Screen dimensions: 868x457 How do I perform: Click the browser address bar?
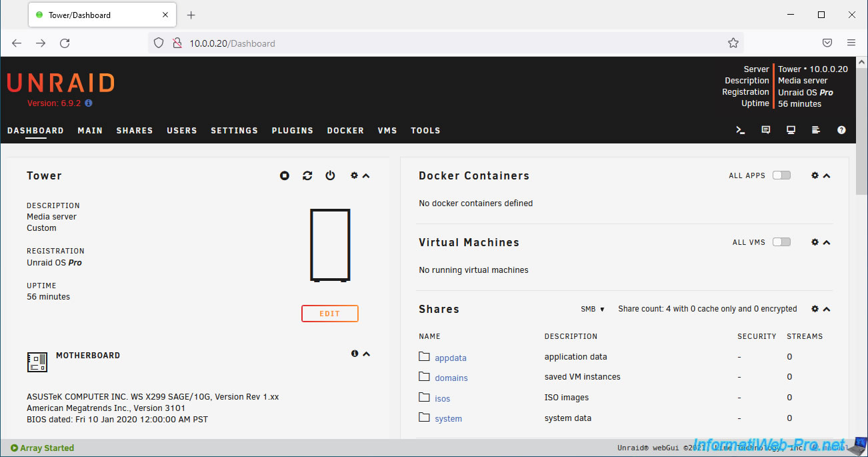440,43
